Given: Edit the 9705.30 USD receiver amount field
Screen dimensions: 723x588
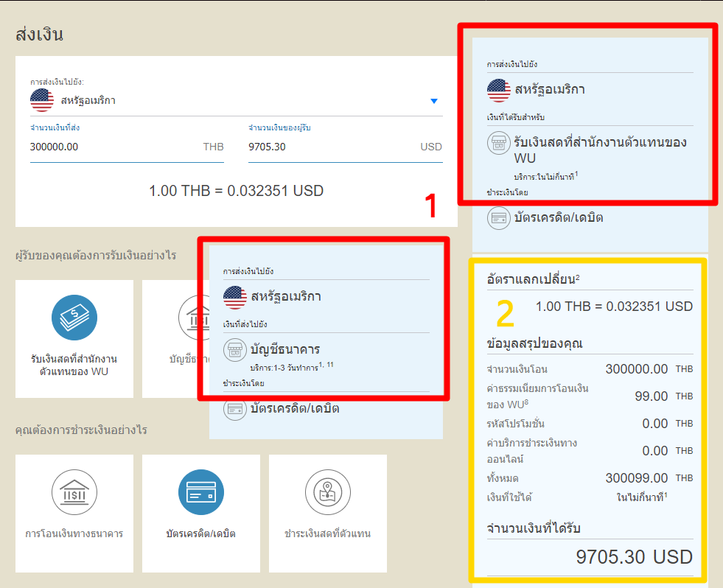Looking at the screenshot, I should [346, 147].
